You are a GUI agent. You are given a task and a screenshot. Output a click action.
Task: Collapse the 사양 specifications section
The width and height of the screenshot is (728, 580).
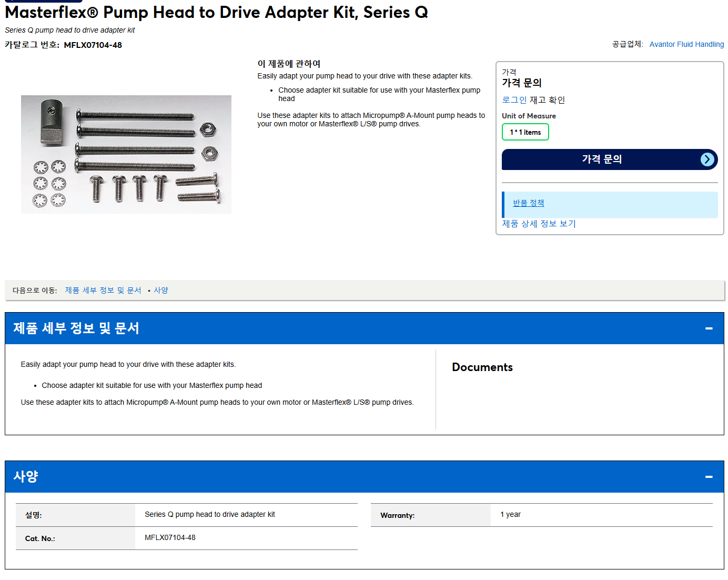pyautogui.click(x=709, y=477)
